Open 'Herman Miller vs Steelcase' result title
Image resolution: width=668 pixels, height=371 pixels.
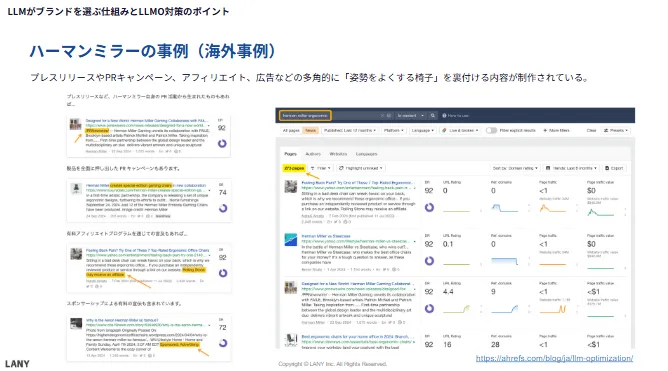(x=326, y=236)
